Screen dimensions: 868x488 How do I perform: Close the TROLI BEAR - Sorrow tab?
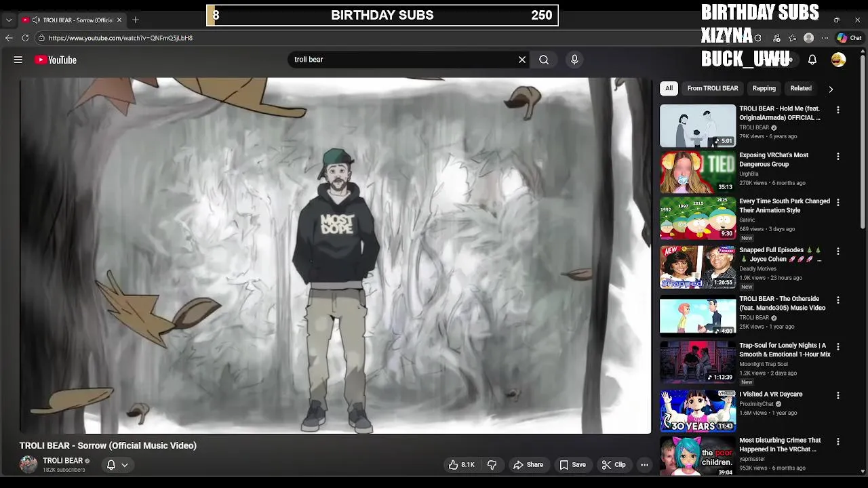point(119,20)
